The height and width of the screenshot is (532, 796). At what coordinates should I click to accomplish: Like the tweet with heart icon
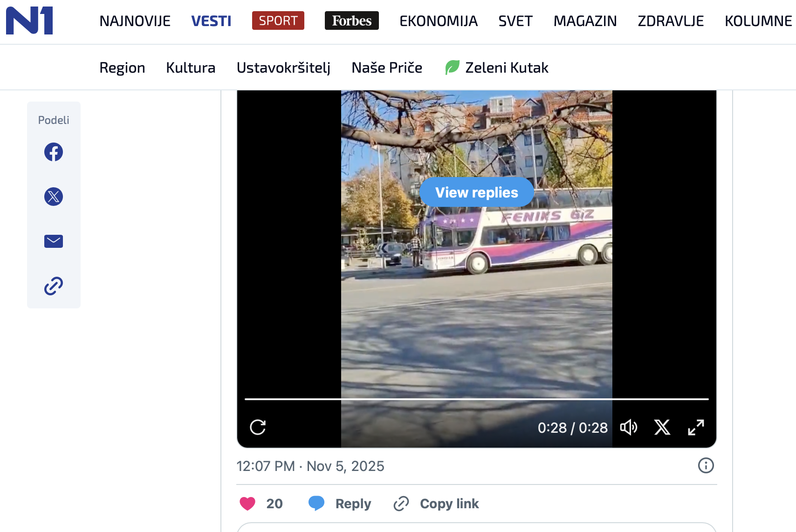click(x=247, y=504)
